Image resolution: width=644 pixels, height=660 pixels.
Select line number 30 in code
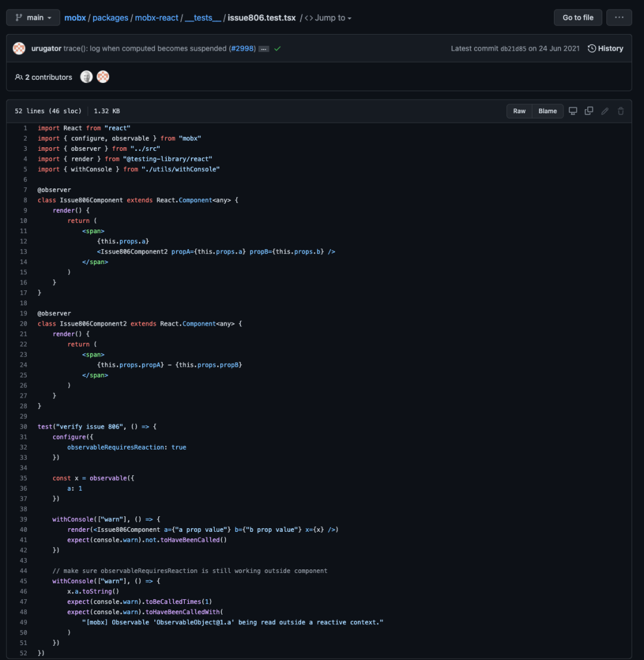click(24, 427)
